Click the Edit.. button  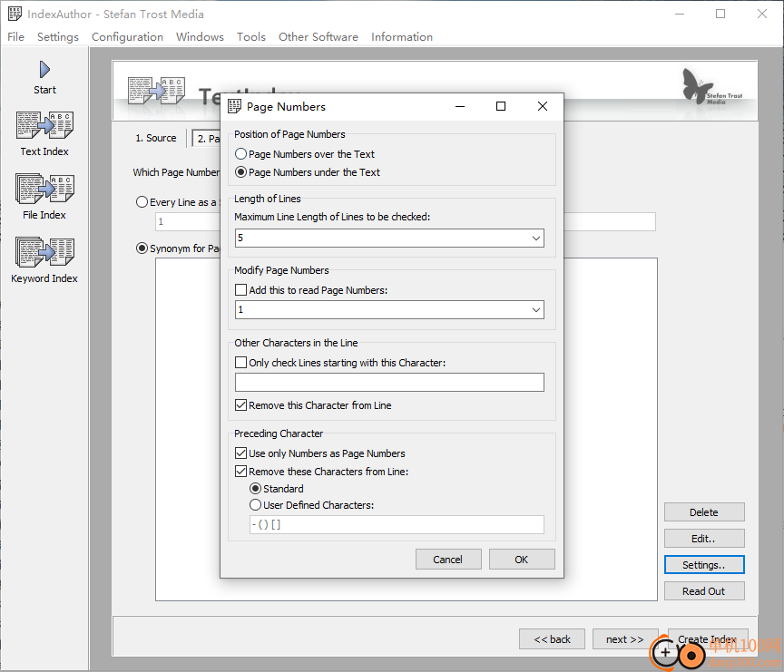click(x=704, y=539)
